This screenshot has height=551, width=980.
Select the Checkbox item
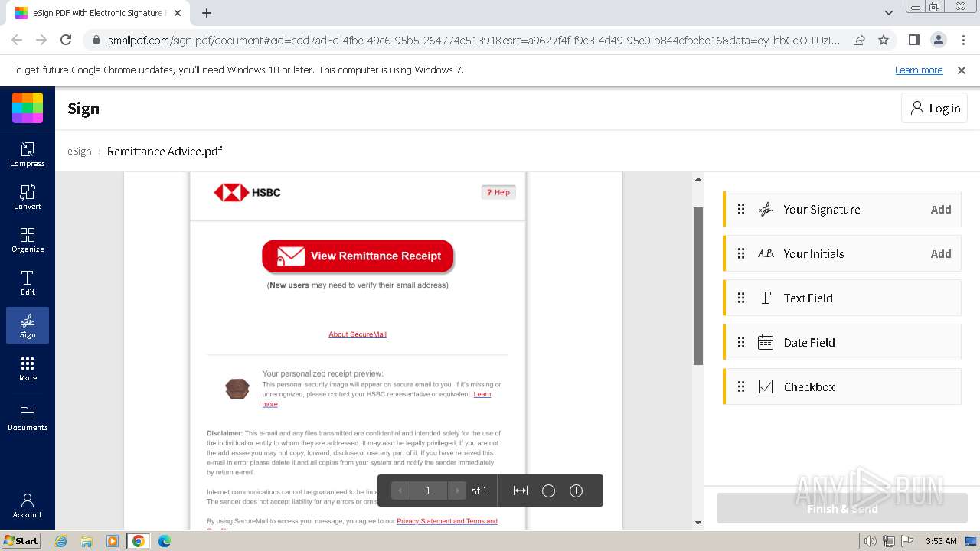(842, 386)
